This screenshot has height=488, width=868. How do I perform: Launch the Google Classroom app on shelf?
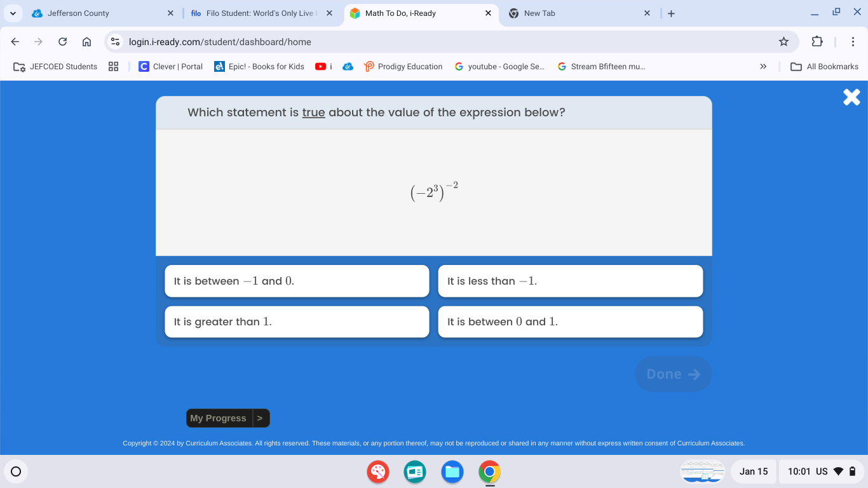[x=415, y=471]
